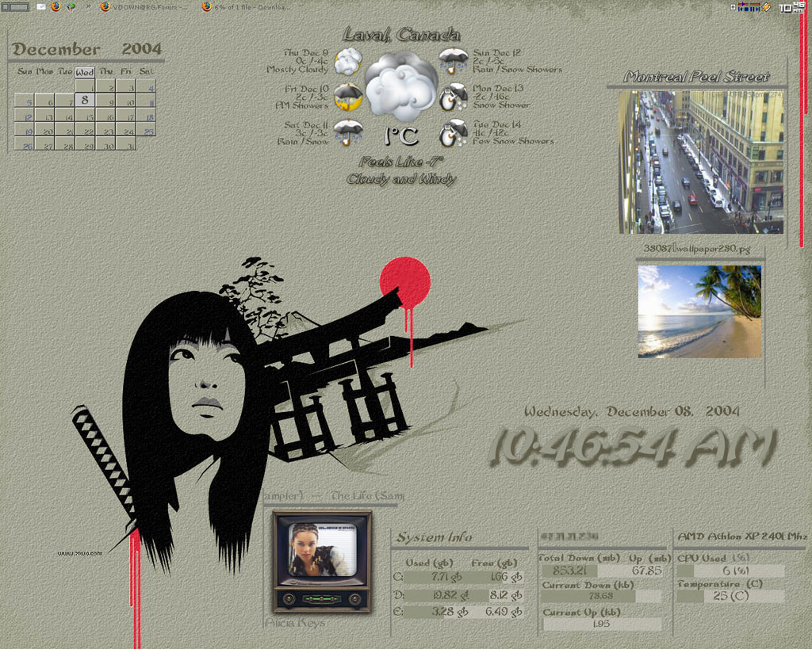Viewport: 812px width, 649px height.
Task: Click the IP address above the network panel
Action: click(569, 536)
